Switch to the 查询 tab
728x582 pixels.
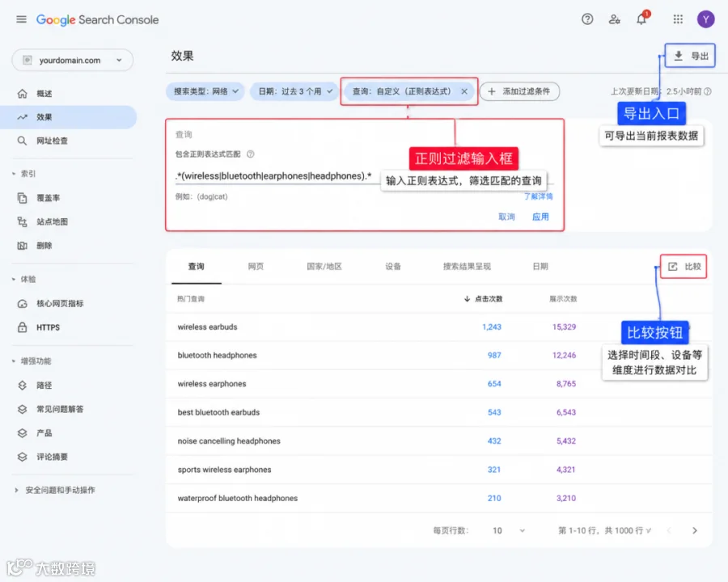pos(196,267)
